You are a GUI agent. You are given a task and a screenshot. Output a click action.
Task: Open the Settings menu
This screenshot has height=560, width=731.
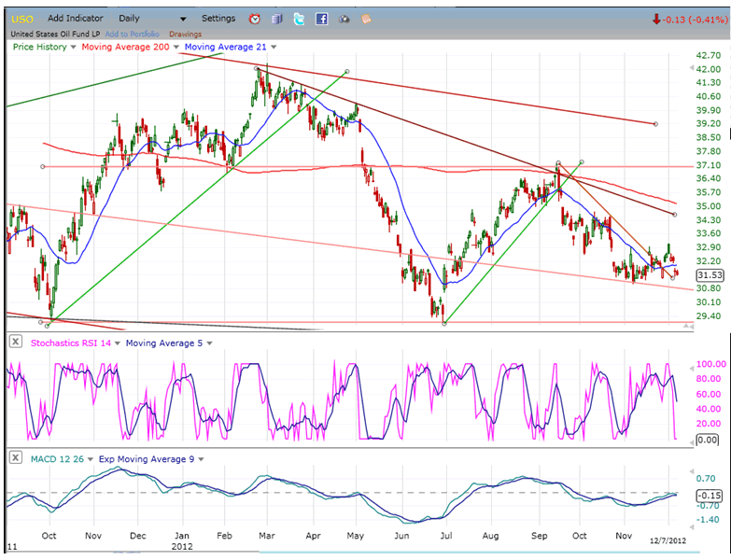point(218,19)
